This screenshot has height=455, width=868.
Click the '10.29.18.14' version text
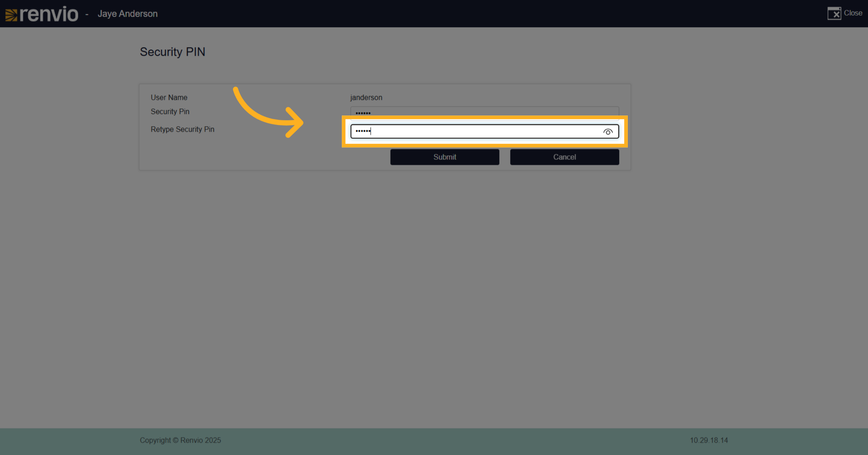pyautogui.click(x=709, y=440)
